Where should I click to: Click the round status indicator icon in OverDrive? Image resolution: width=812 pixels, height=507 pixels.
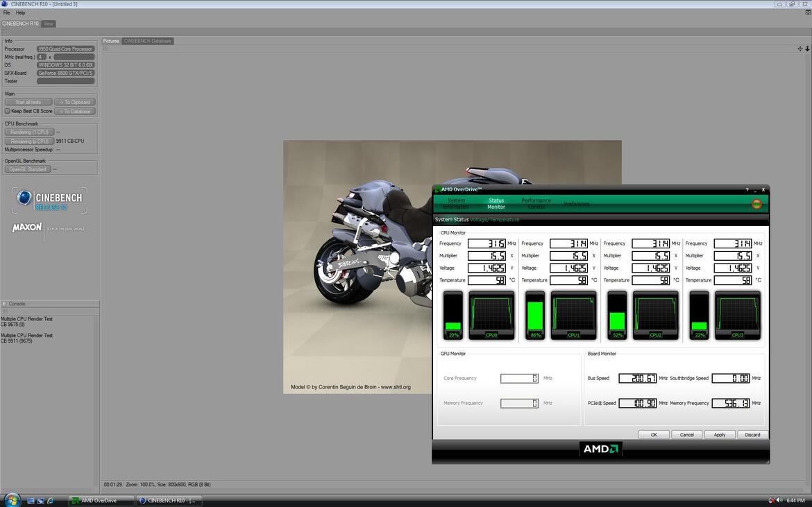pyautogui.click(x=756, y=204)
